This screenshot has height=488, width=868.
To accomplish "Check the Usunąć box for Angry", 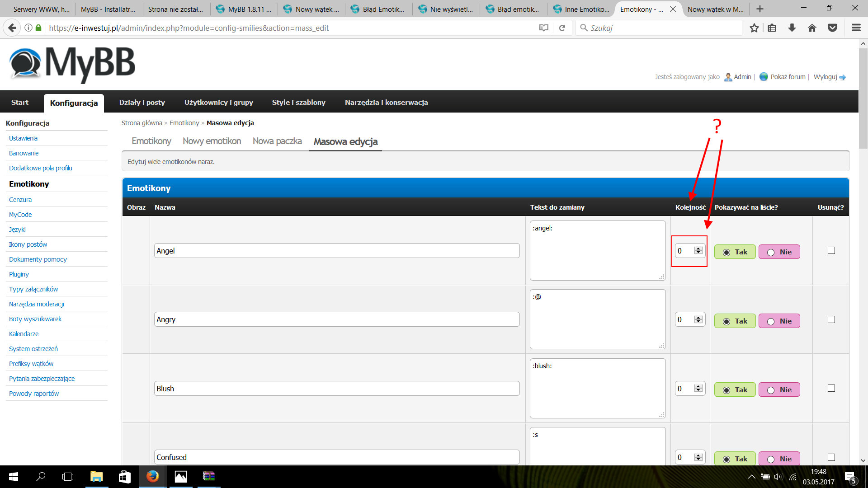I will pos(831,319).
